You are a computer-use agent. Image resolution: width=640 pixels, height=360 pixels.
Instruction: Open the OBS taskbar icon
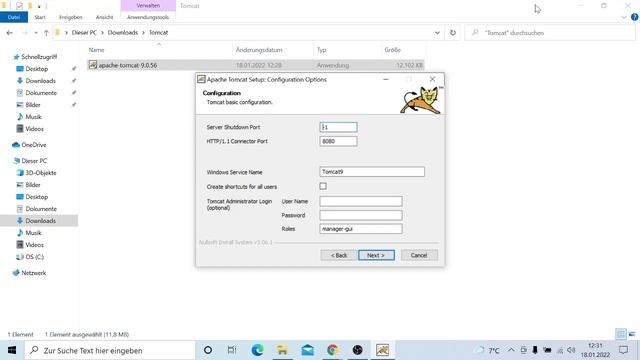358,350
